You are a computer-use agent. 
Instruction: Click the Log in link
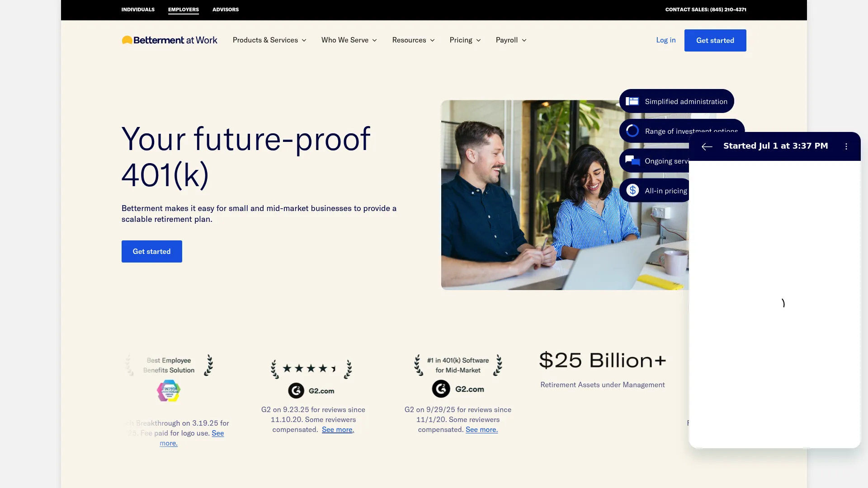coord(666,40)
